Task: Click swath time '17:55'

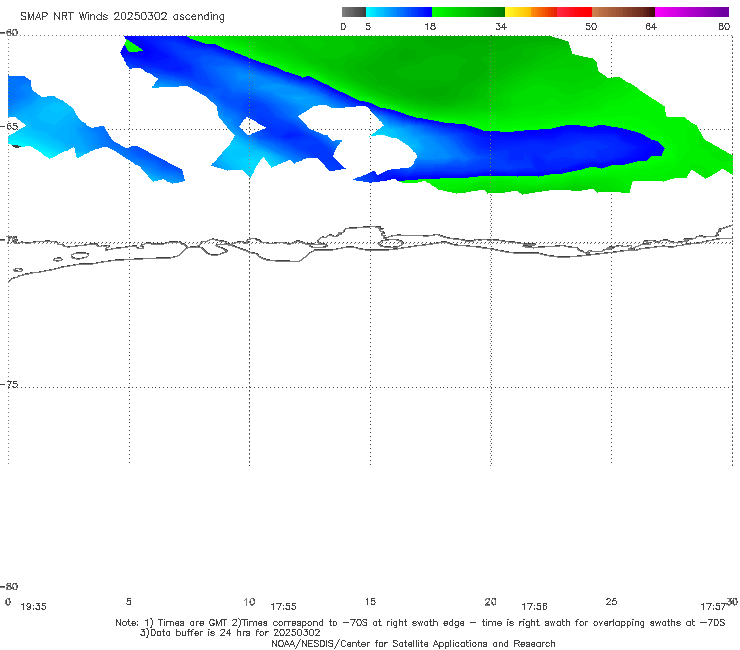Action: (x=283, y=607)
